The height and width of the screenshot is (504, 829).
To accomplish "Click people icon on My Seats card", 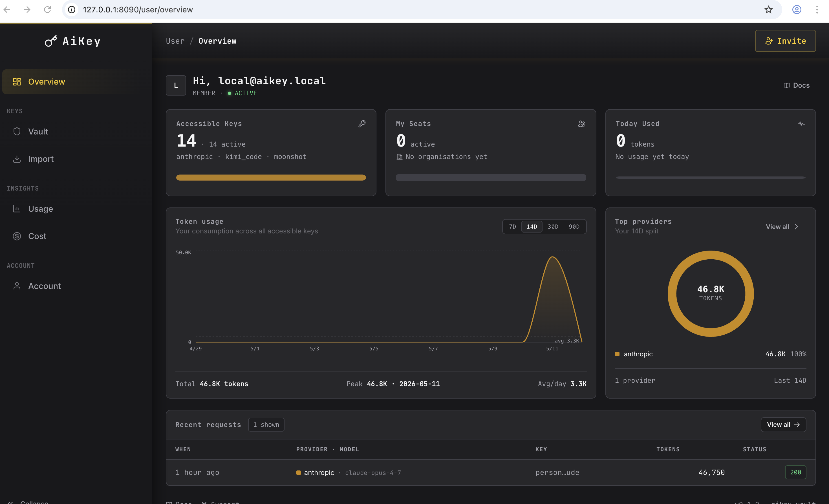I will tap(582, 124).
